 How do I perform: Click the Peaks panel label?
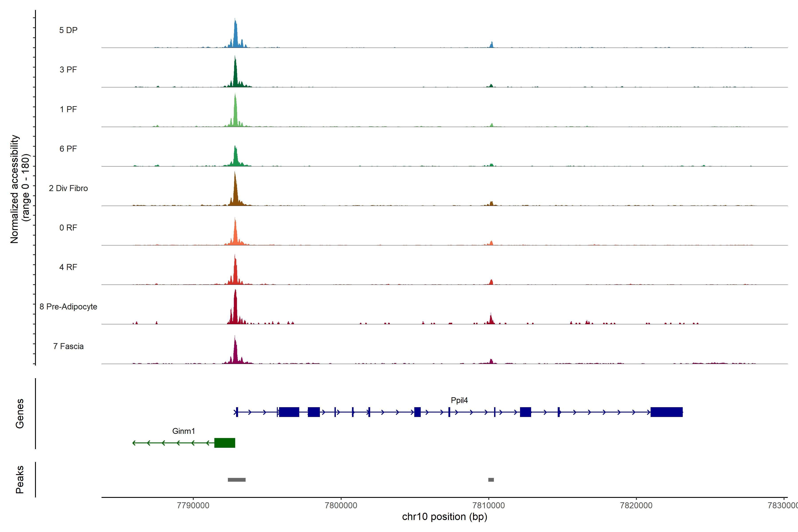tap(20, 479)
